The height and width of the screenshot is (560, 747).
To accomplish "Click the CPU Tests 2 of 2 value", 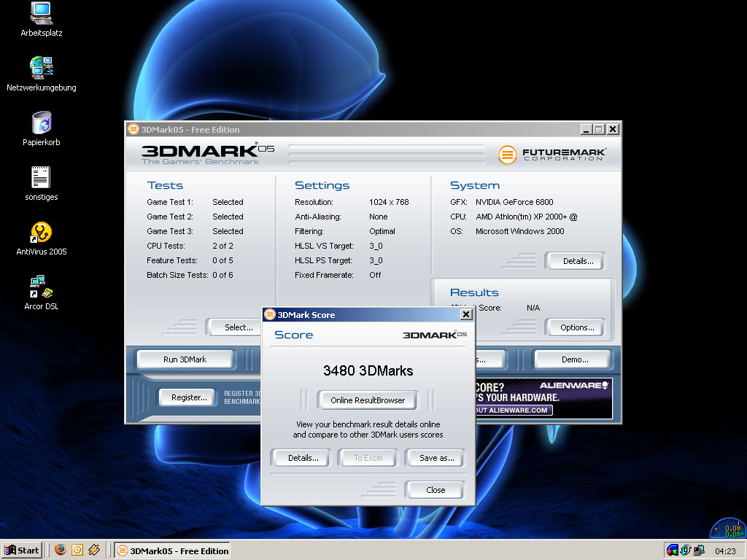I will (x=222, y=246).
